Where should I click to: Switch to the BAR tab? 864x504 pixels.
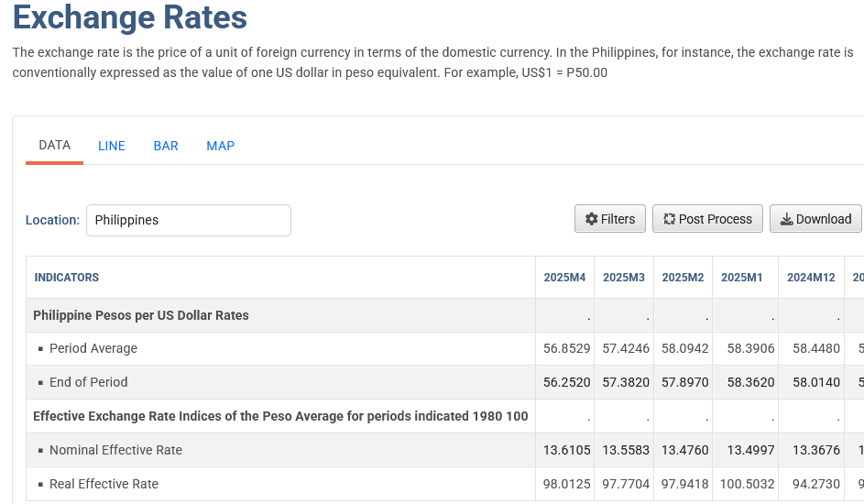coord(166,146)
